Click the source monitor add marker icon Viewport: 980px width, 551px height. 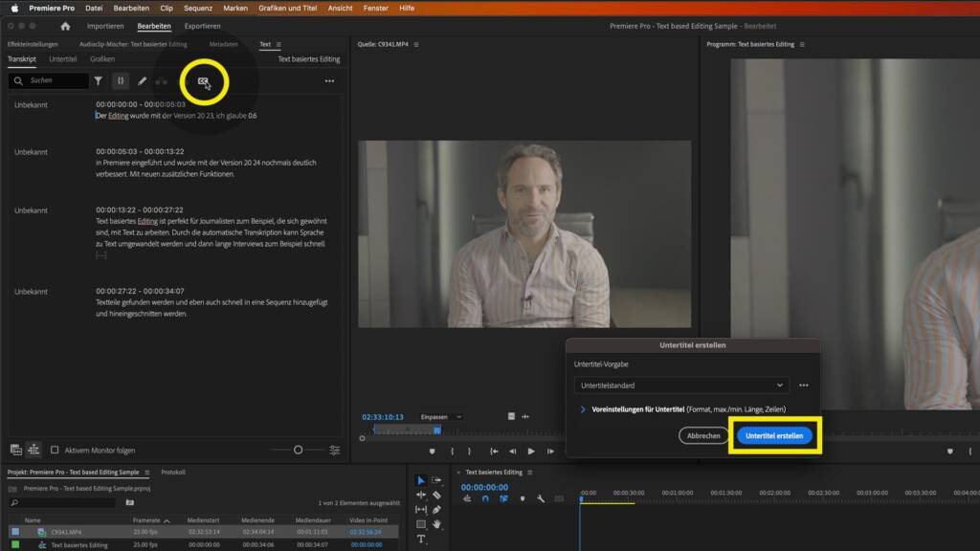[432, 452]
